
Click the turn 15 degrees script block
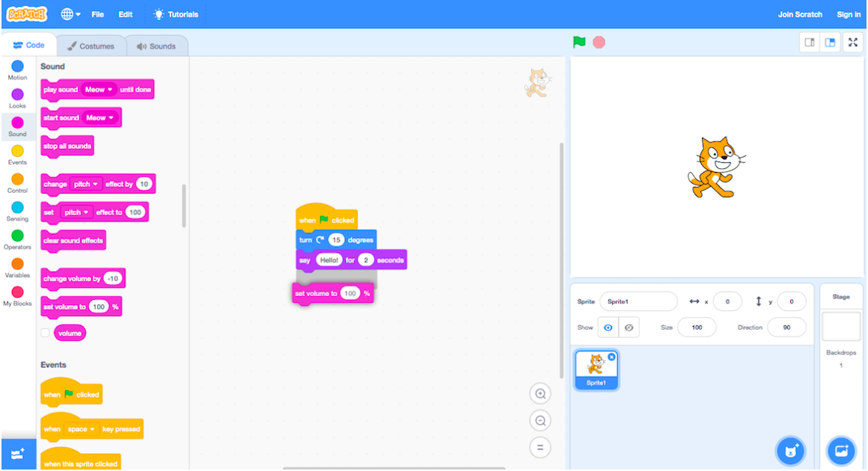(337, 240)
